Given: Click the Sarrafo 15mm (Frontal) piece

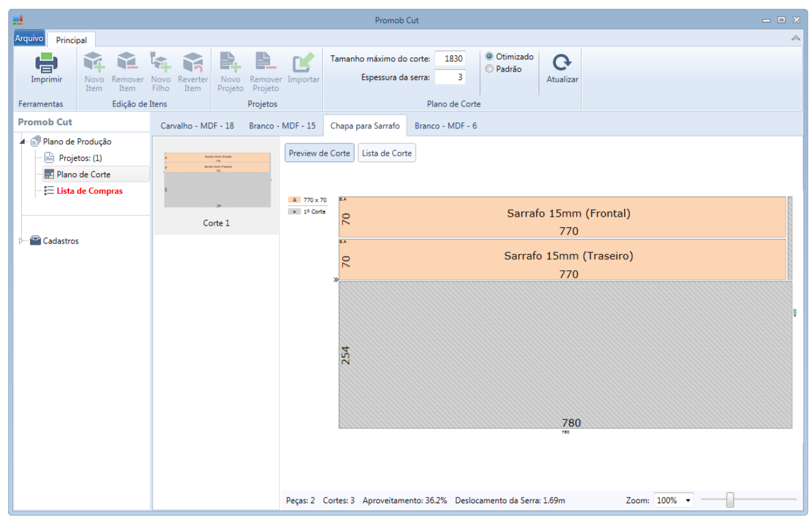Looking at the screenshot, I should (562, 217).
